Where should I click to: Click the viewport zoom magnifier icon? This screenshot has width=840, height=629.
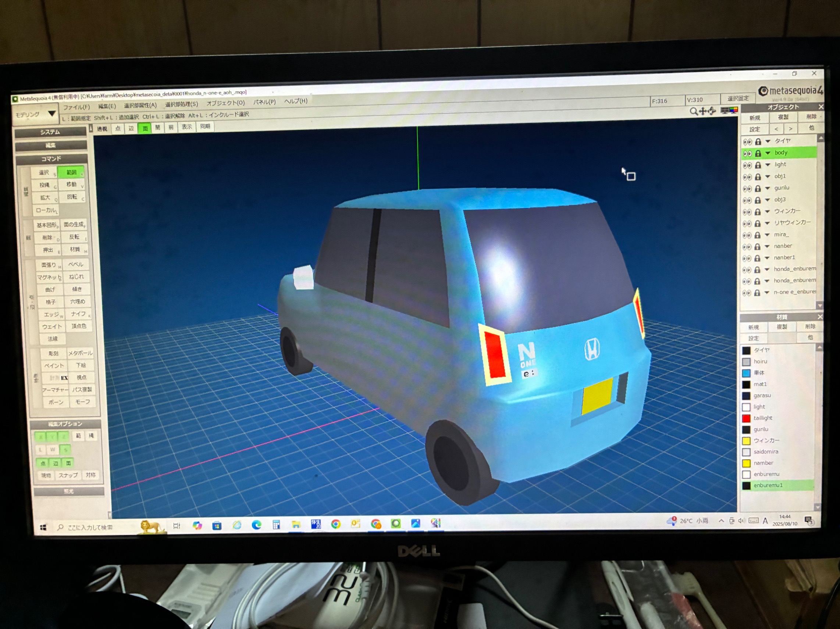point(693,111)
